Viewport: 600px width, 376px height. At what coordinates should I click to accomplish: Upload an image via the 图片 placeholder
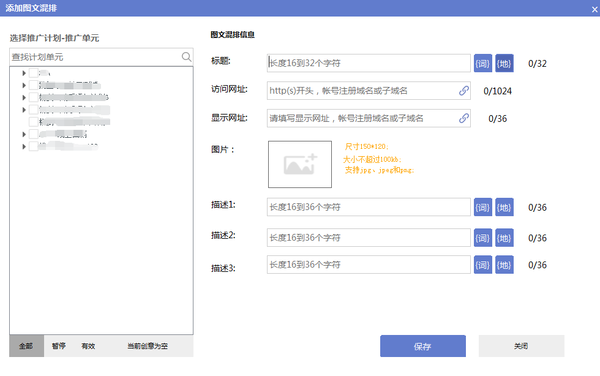coord(300,164)
